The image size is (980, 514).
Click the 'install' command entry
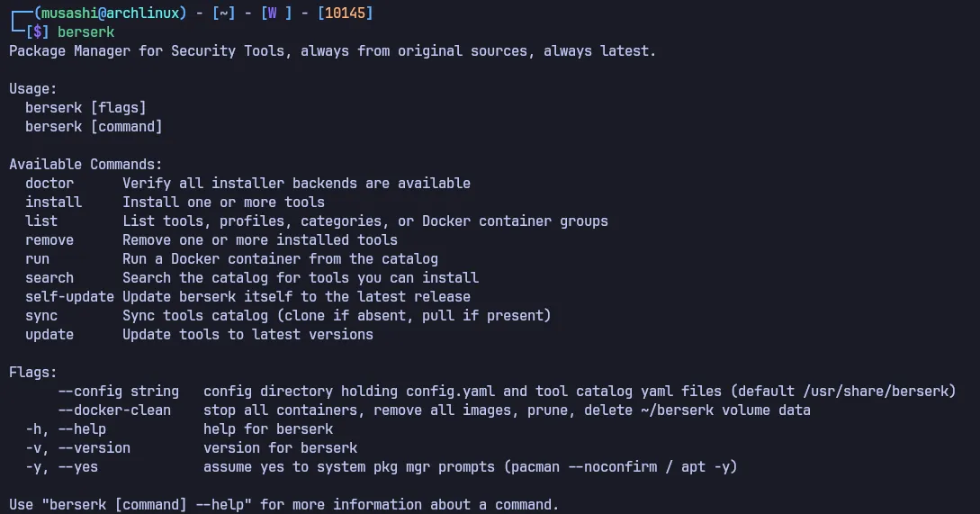53,202
